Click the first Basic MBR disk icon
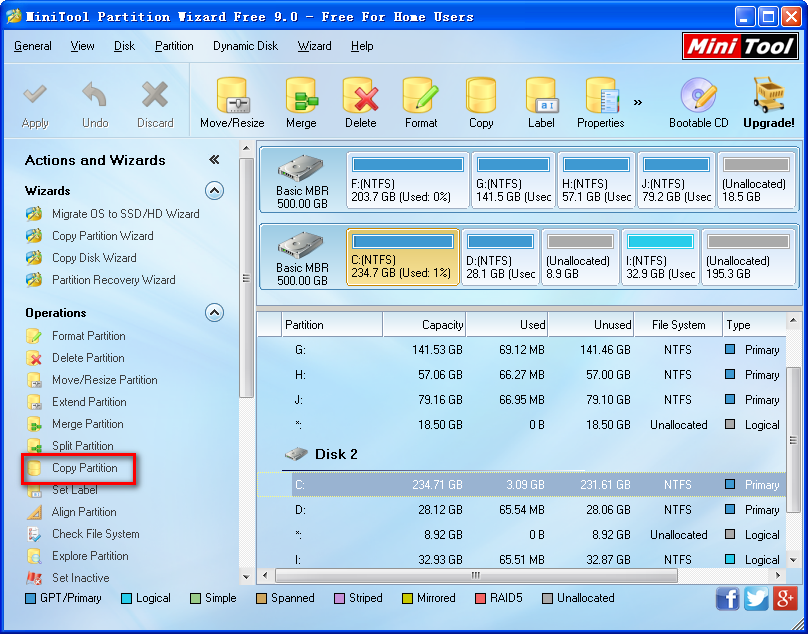 [x=300, y=168]
